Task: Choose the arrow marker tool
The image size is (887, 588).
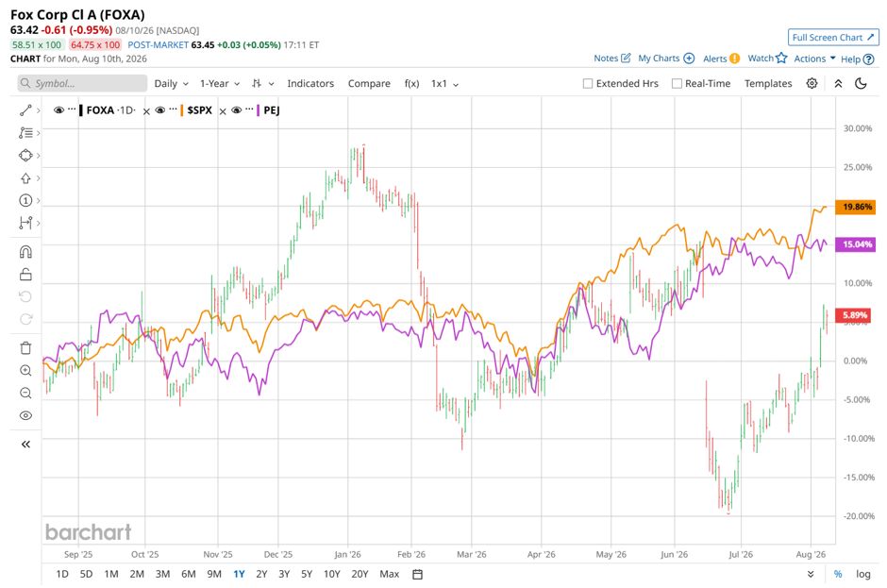Action: point(25,178)
